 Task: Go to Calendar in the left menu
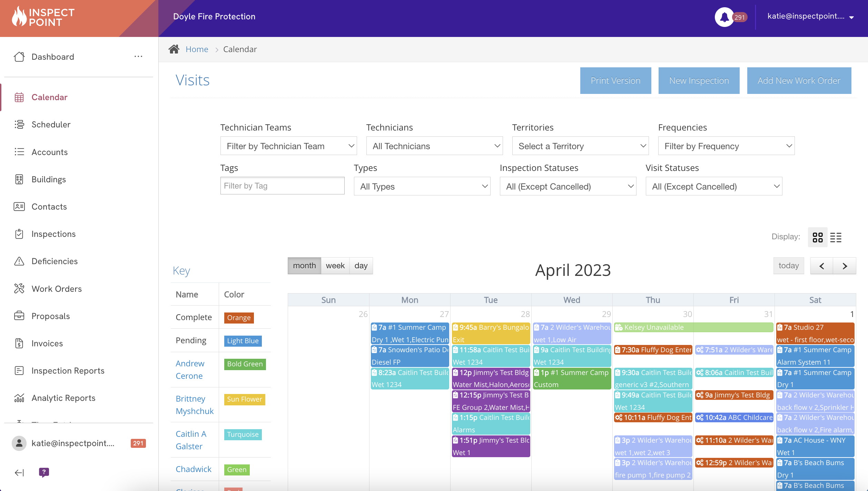click(49, 97)
